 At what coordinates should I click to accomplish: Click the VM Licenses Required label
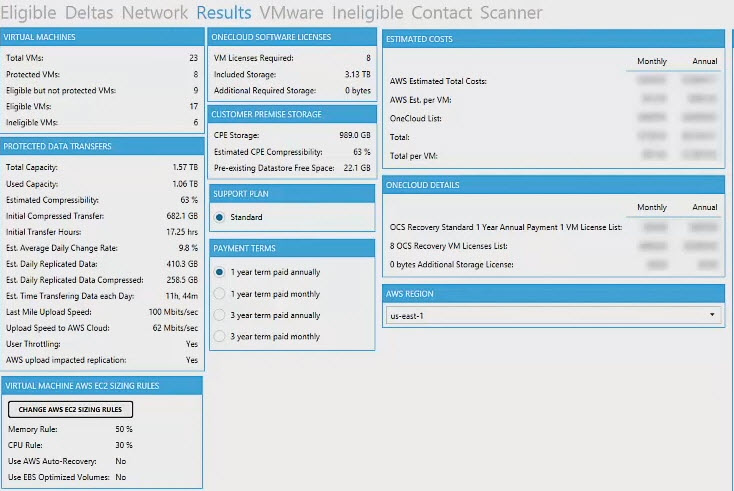[254, 58]
